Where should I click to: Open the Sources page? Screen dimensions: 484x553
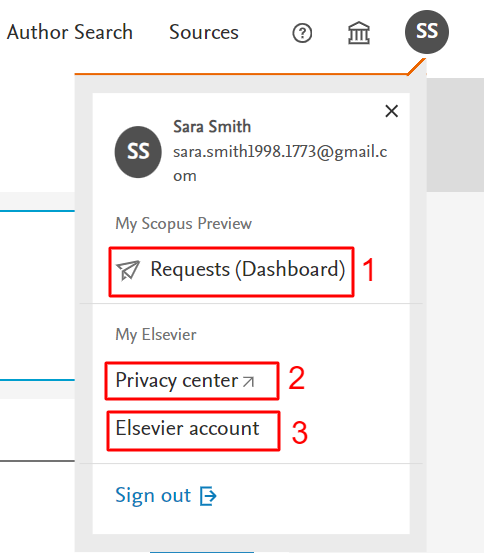point(204,32)
